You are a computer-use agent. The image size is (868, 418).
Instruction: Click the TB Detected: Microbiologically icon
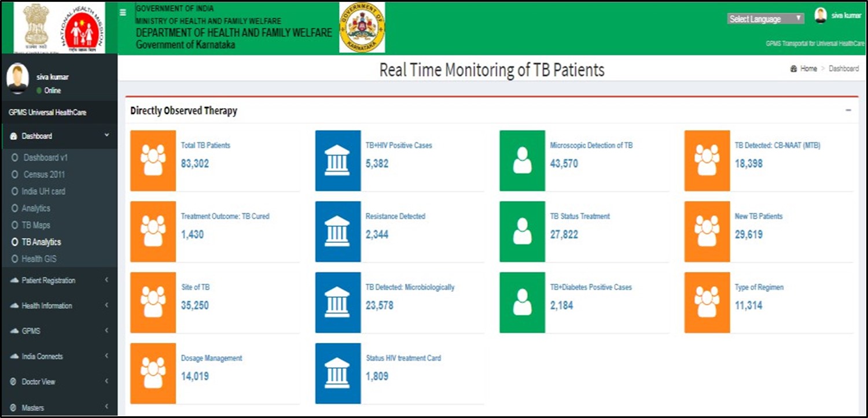[x=338, y=302]
